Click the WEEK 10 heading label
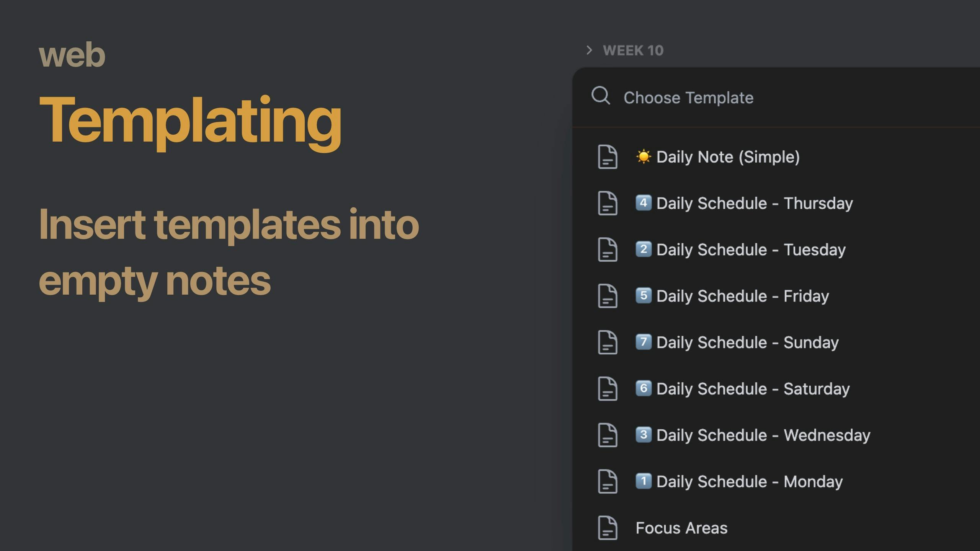Image resolution: width=980 pixels, height=551 pixels. tap(633, 51)
